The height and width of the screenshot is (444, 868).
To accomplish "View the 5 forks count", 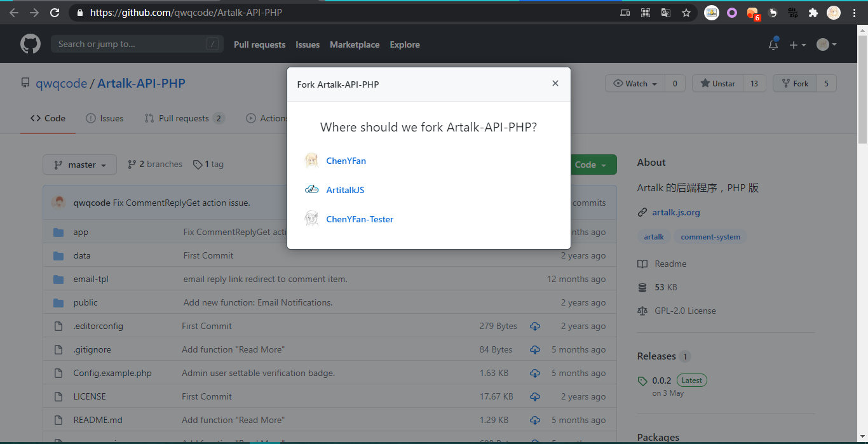I will point(826,83).
